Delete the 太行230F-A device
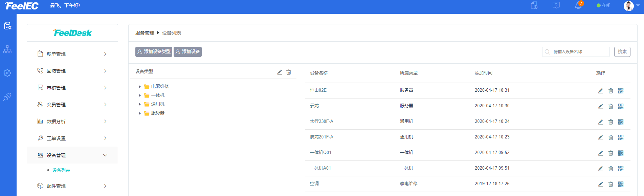 (x=611, y=122)
